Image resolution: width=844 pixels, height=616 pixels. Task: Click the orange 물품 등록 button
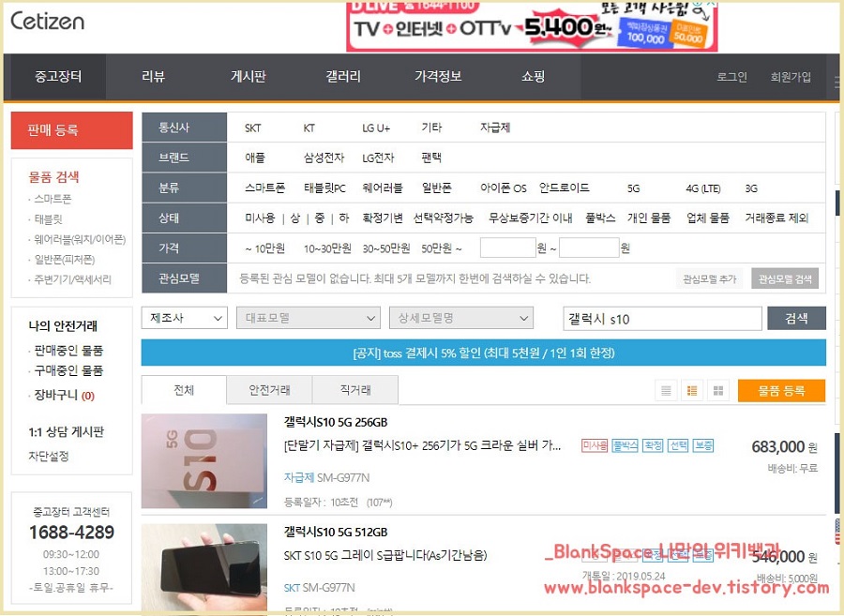tap(781, 391)
